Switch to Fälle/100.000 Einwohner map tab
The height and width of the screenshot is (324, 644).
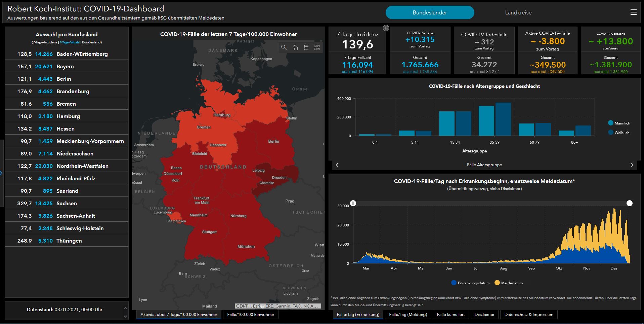tap(251, 315)
